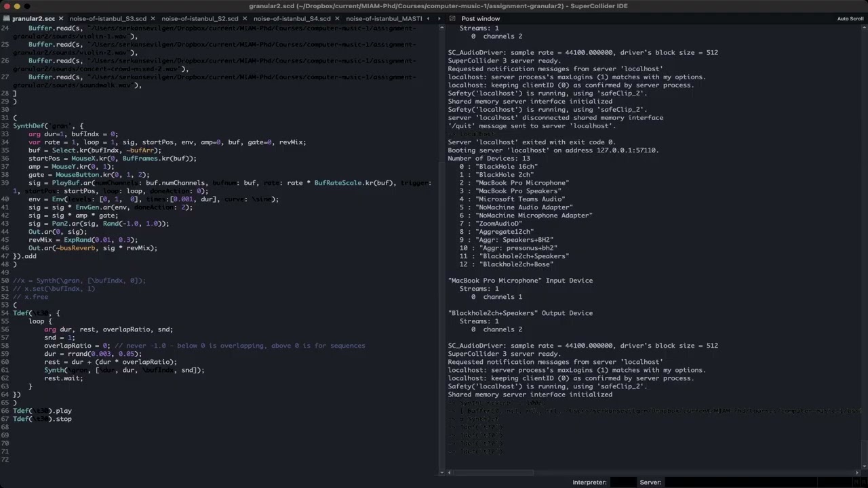Click the 'overlapRatio = 0;' code line
Screen dimensions: 868x488
[205, 346]
